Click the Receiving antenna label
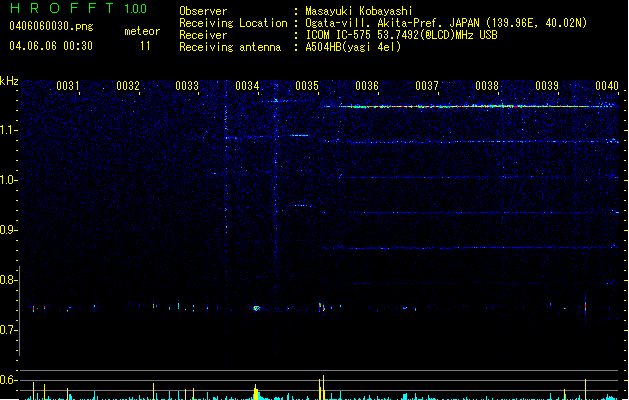629x400 pixels. pyautogui.click(x=230, y=47)
